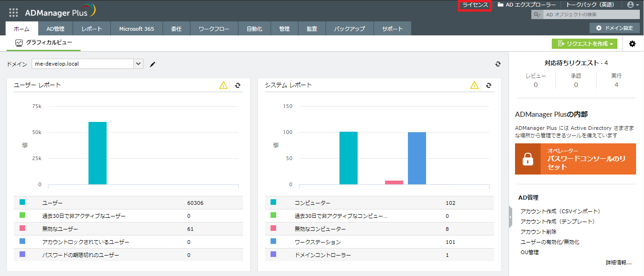Open the search scope dropdown by the magnifier
The width and height of the screenshot is (644, 276).
(x=536, y=14)
